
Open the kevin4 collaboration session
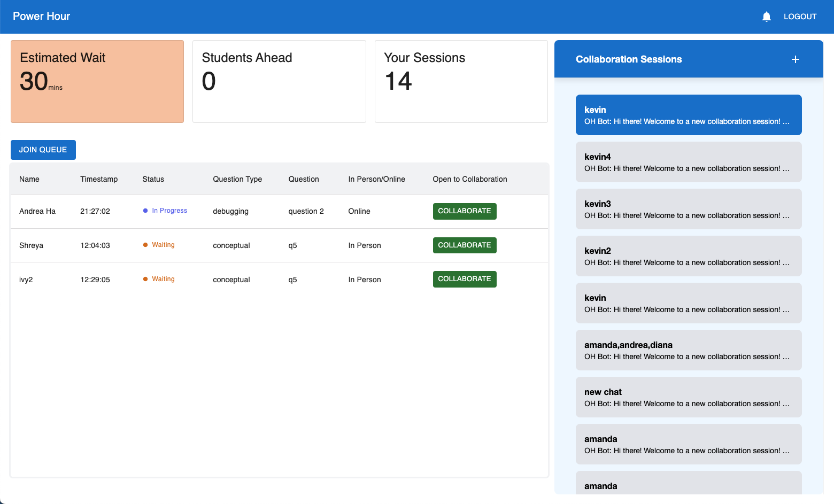pyautogui.click(x=689, y=162)
